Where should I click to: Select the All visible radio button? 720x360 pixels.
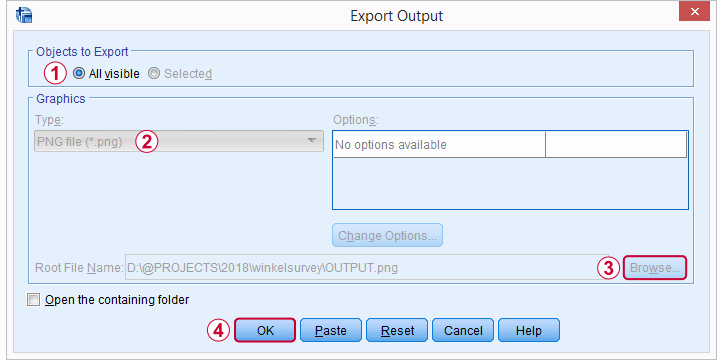coord(79,73)
